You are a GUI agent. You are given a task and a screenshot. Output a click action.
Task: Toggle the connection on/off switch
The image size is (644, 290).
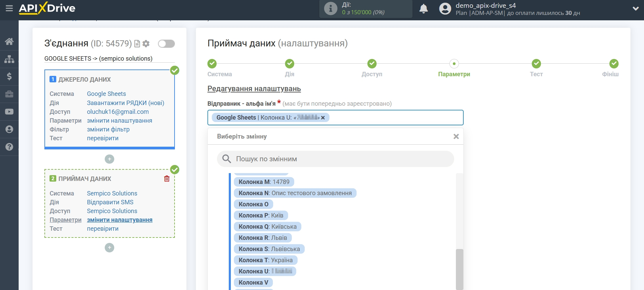pos(166,44)
